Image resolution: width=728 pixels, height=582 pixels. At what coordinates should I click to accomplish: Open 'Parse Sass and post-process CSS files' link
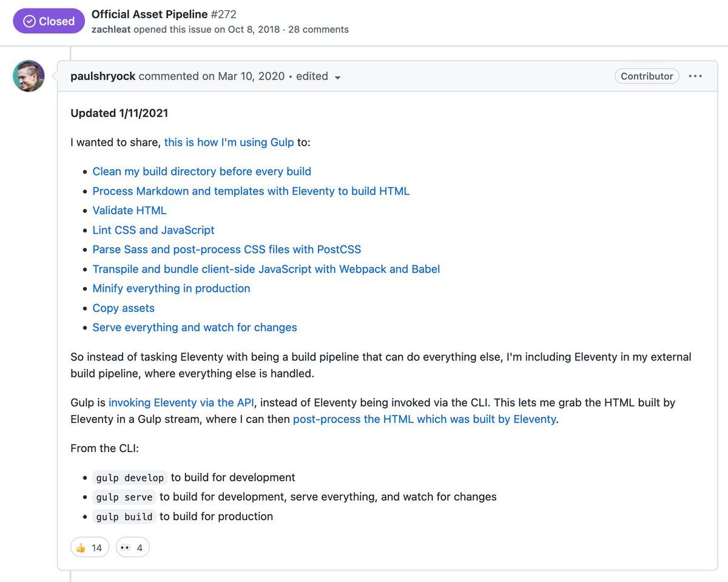(x=226, y=249)
